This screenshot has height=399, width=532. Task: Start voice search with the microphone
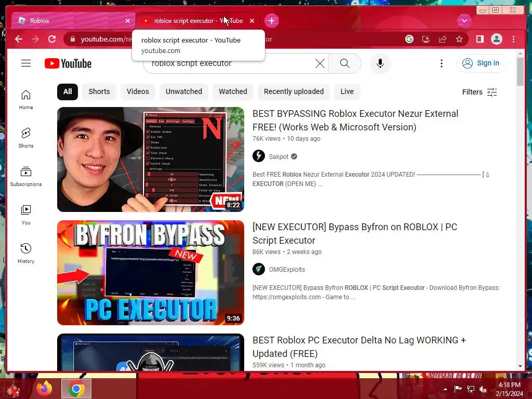[x=380, y=63]
